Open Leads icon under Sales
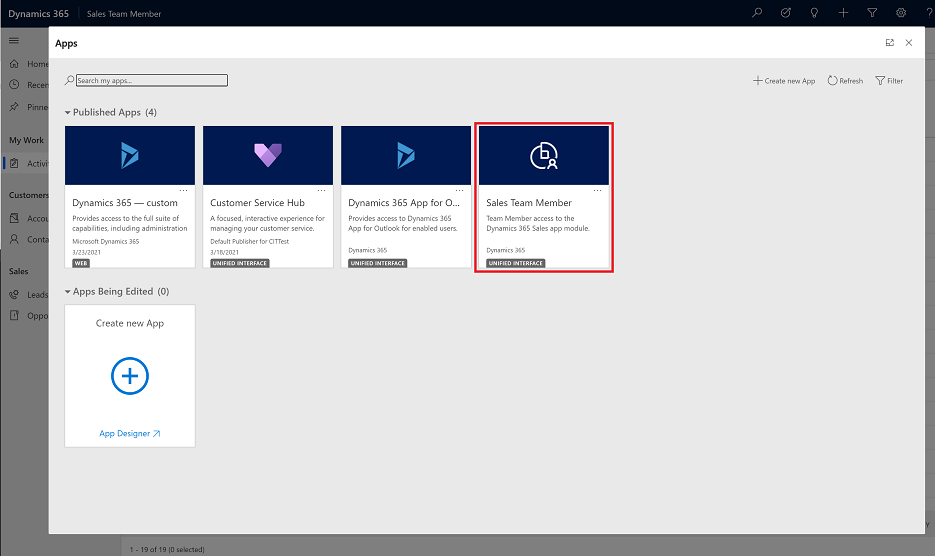The width and height of the screenshot is (935, 556). (x=14, y=294)
